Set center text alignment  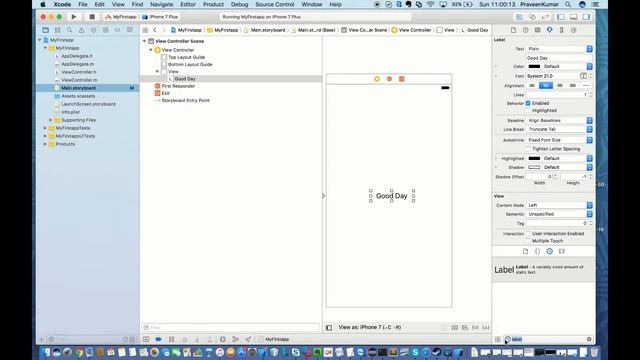pyautogui.click(x=546, y=85)
